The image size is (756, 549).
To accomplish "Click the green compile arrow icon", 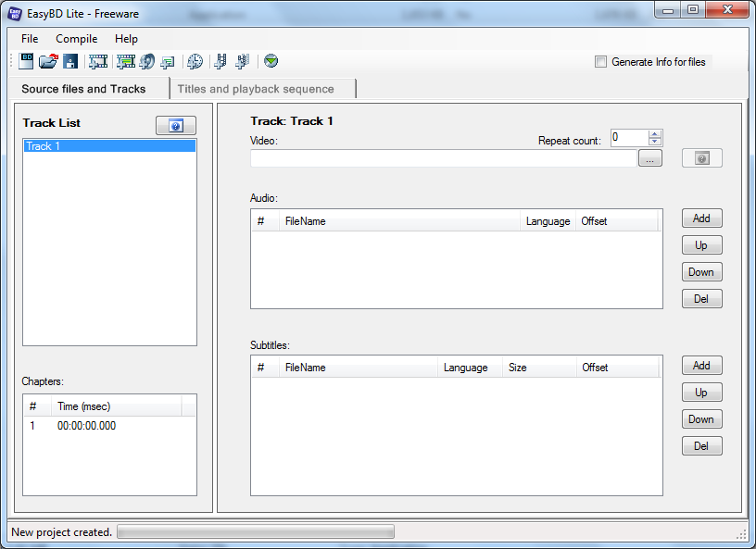I will coord(271,61).
